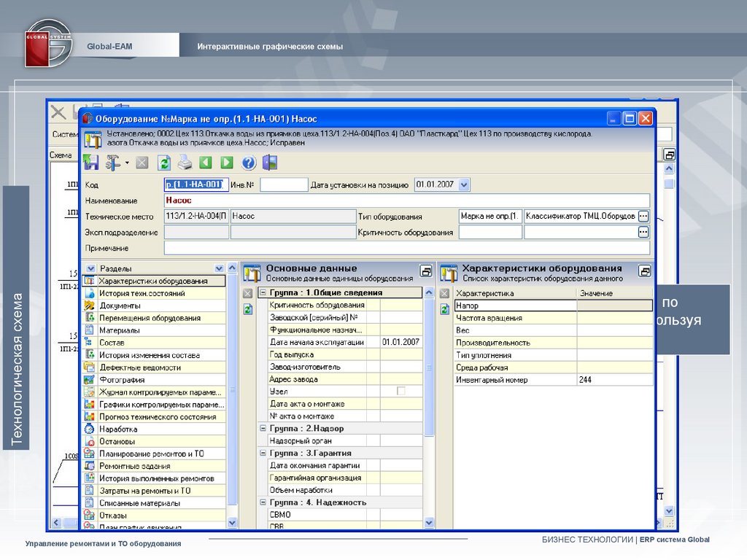Image resolution: width=747 pixels, height=560 pixels.
Task: Click the Print icon in toolbar
Action: [185, 163]
